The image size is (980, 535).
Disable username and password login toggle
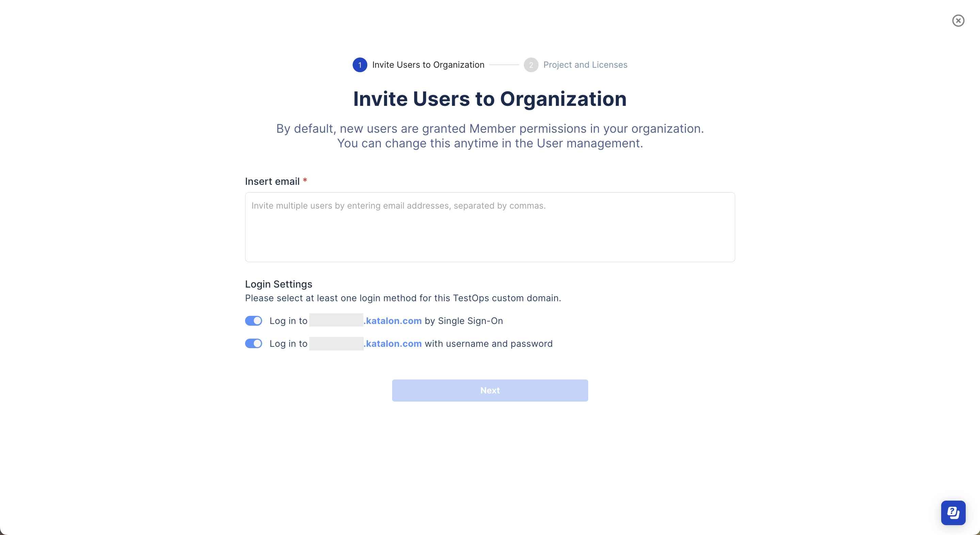point(253,343)
